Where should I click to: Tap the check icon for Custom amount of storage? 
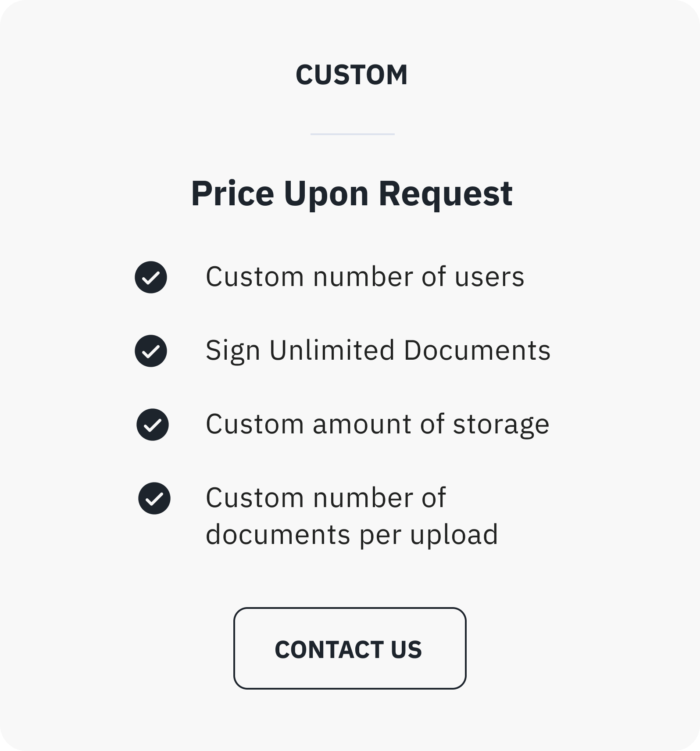click(153, 425)
